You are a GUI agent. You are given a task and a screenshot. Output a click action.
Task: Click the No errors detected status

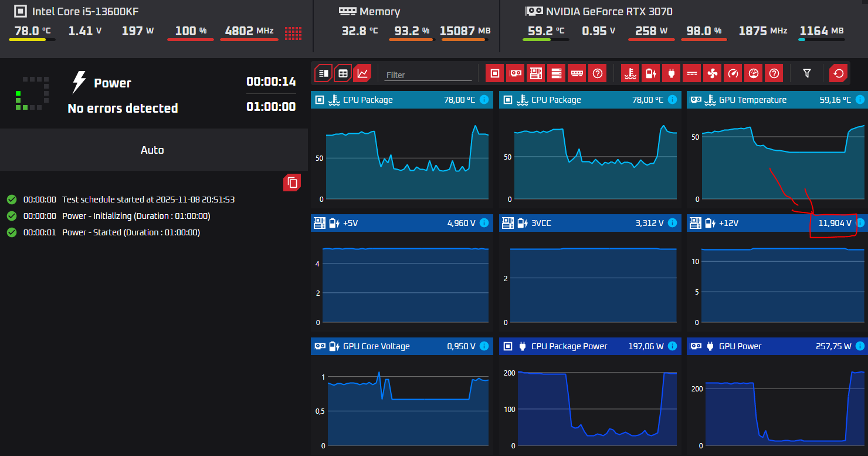click(x=123, y=108)
